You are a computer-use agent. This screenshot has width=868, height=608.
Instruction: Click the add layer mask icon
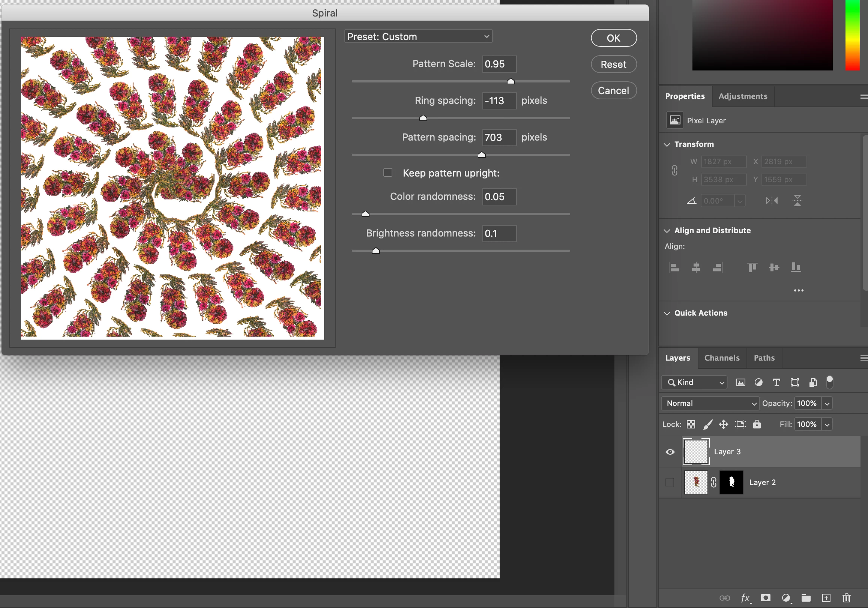click(766, 598)
